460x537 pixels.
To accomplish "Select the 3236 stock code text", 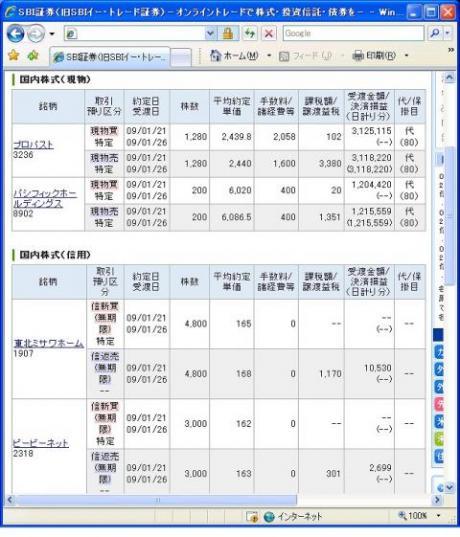I will point(23,155).
